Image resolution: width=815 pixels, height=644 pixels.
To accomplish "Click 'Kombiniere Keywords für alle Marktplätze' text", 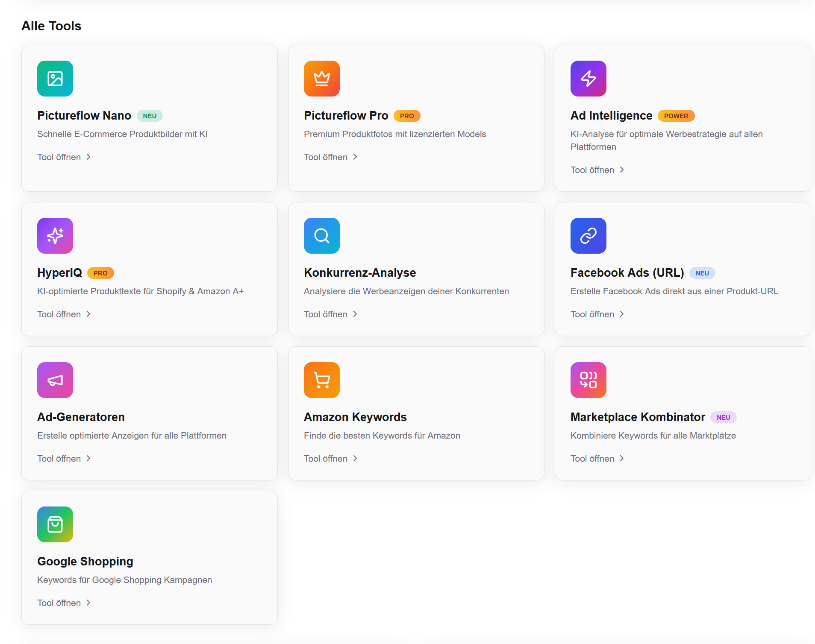I will [x=653, y=436].
